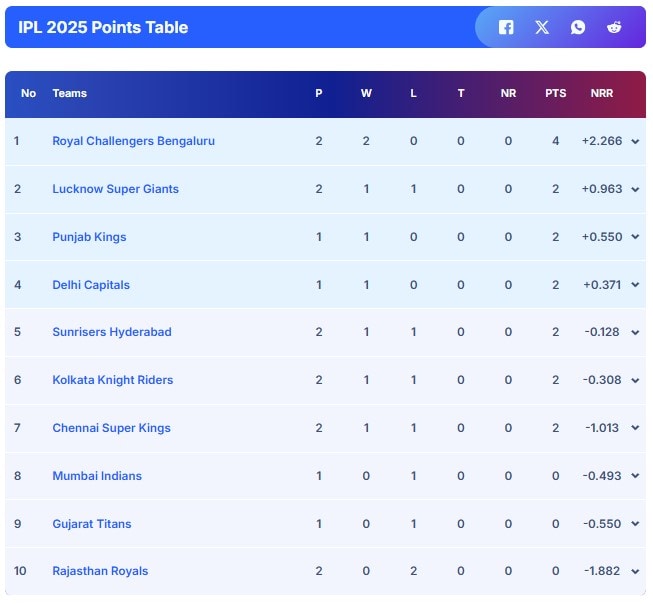Share via WhatsApp icon
This screenshot has height=605, width=653.
pyautogui.click(x=578, y=27)
